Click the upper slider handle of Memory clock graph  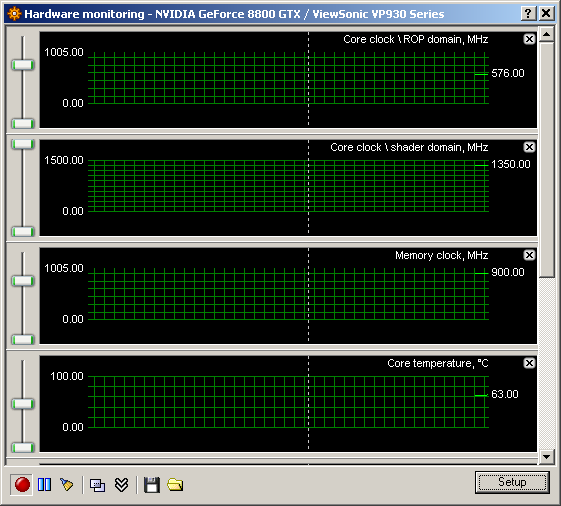pos(23,281)
